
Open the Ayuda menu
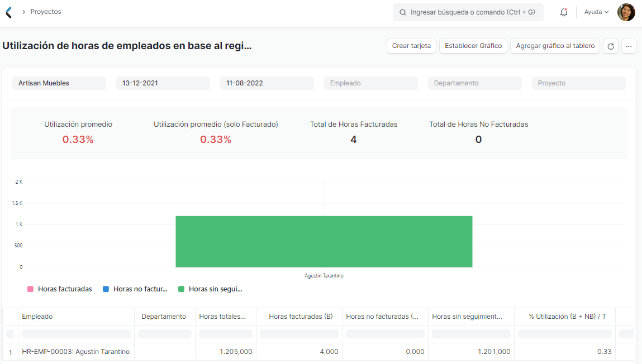(596, 12)
